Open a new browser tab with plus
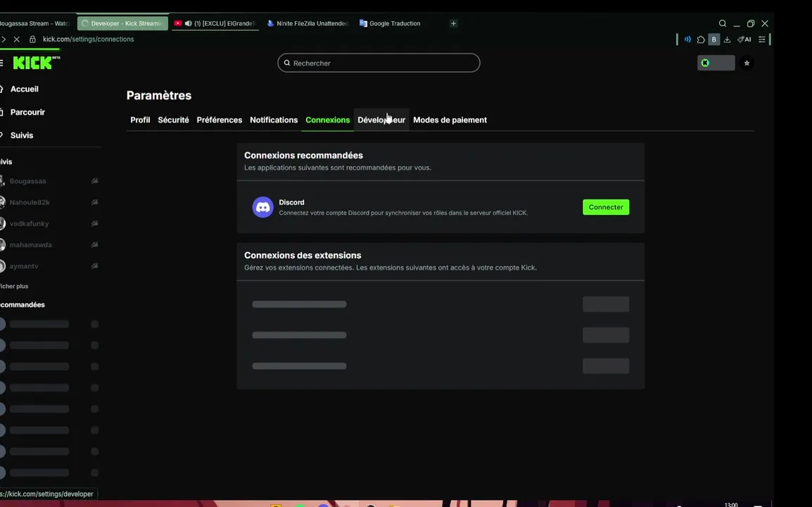The image size is (812, 507). pos(453,23)
